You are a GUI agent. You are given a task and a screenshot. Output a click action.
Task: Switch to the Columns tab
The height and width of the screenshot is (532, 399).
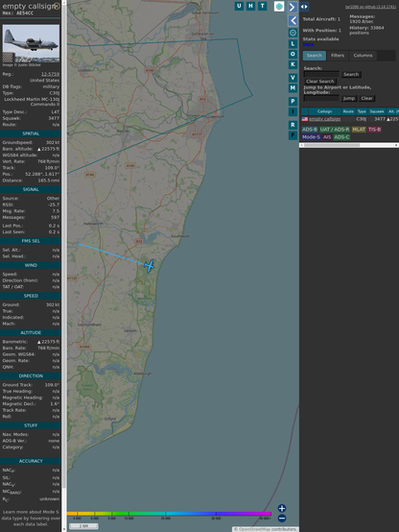pyautogui.click(x=363, y=56)
